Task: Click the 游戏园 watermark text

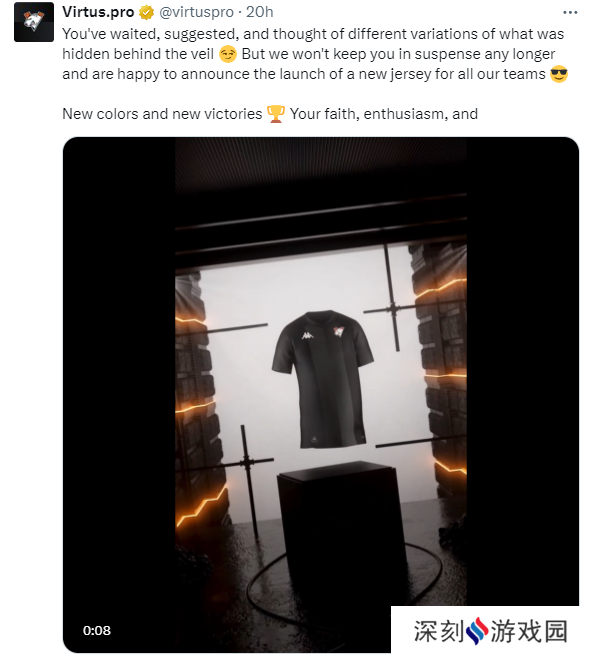Action: pos(529,631)
